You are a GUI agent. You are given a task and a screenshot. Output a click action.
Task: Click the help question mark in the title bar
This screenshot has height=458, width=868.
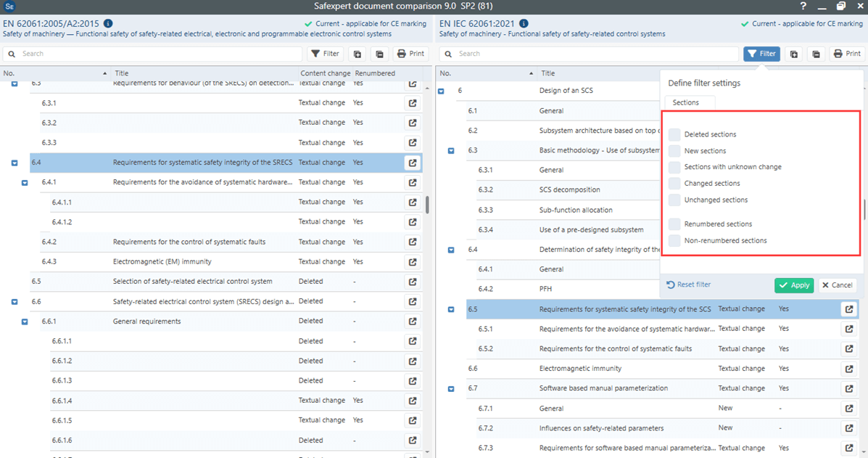click(803, 6)
